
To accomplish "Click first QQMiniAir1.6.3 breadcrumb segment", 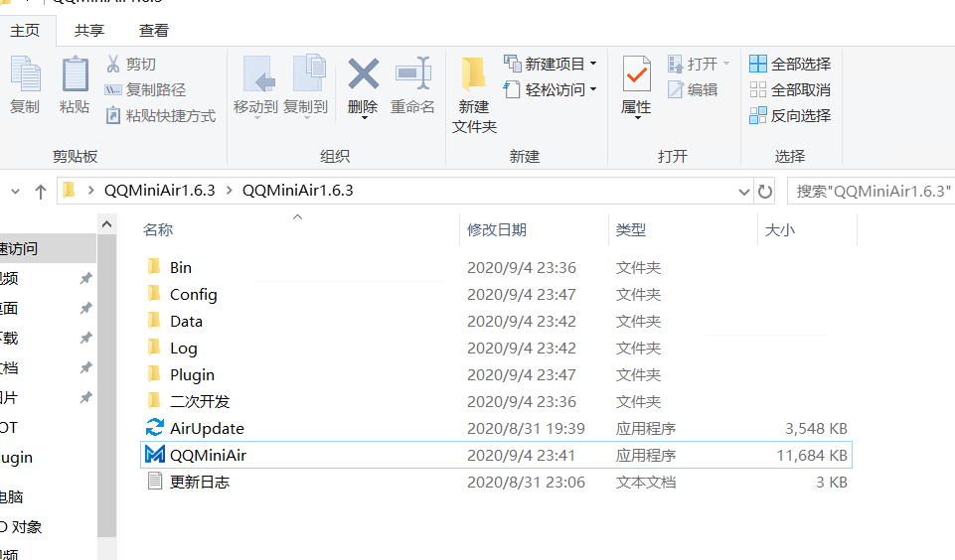I will (x=160, y=191).
